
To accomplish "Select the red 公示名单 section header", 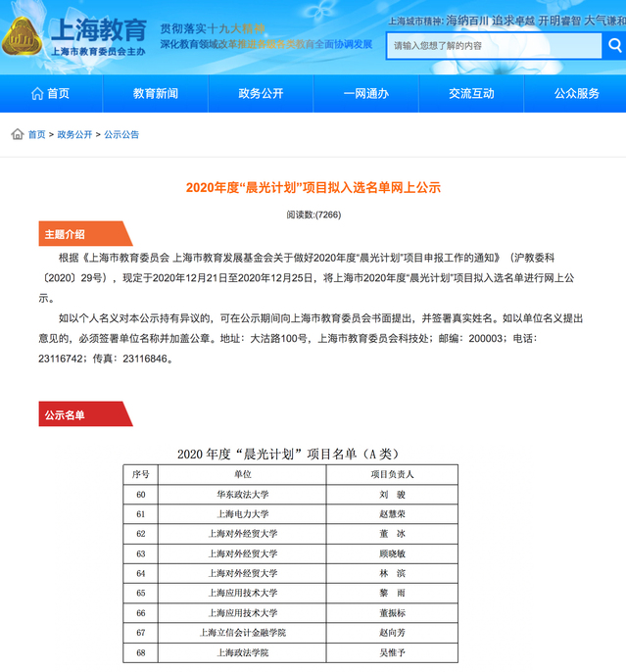I will pyautogui.click(x=66, y=414).
